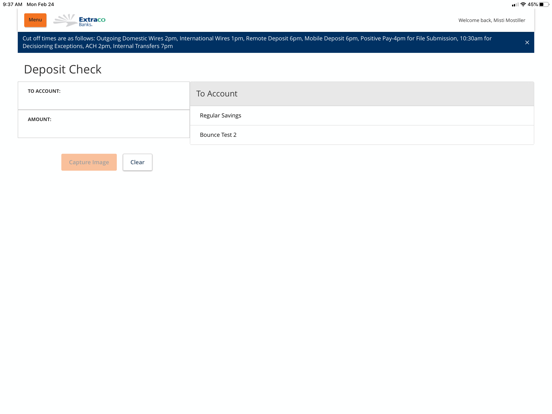Choose Bounce Test 2 account
This screenshot has width=552, height=414.
pyautogui.click(x=362, y=135)
